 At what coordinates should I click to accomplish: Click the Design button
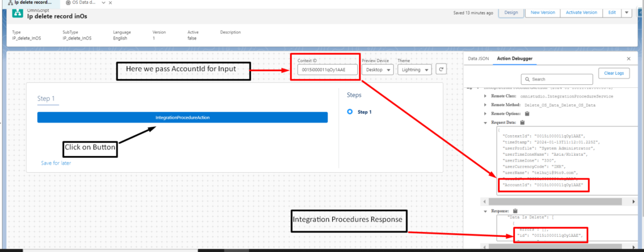511,13
